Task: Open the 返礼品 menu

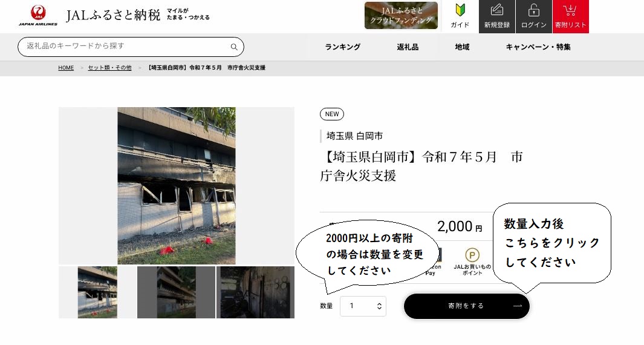Action: tap(408, 47)
